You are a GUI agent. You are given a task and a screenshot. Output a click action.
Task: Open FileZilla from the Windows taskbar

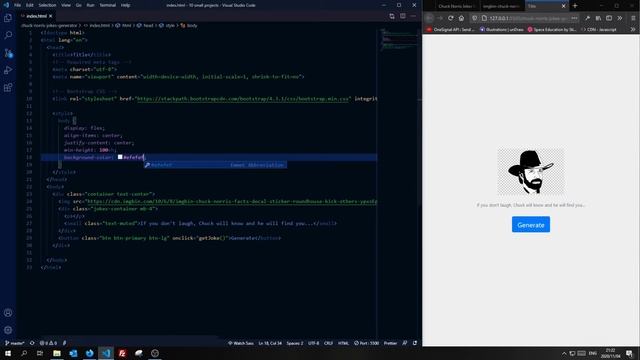pyautogui.click(x=122, y=353)
